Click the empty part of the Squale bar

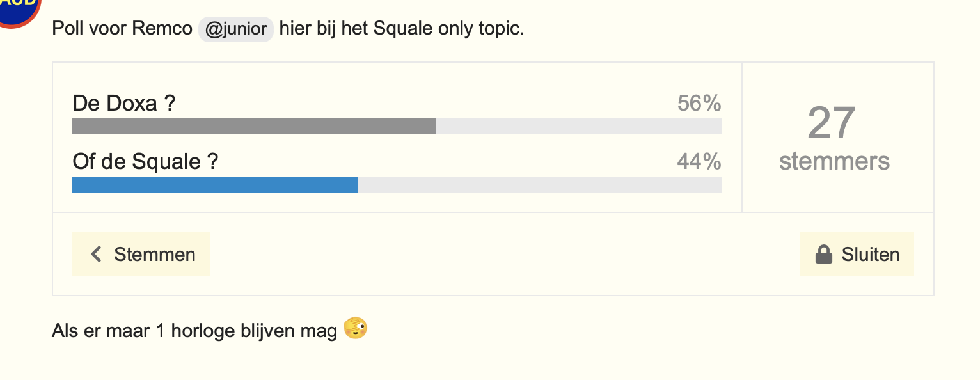pyautogui.click(x=540, y=184)
